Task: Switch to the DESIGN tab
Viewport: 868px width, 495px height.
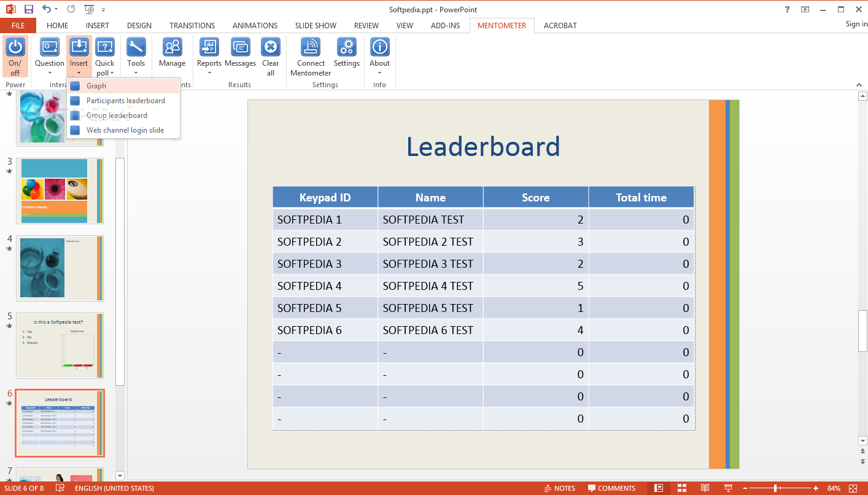Action: pyautogui.click(x=139, y=25)
